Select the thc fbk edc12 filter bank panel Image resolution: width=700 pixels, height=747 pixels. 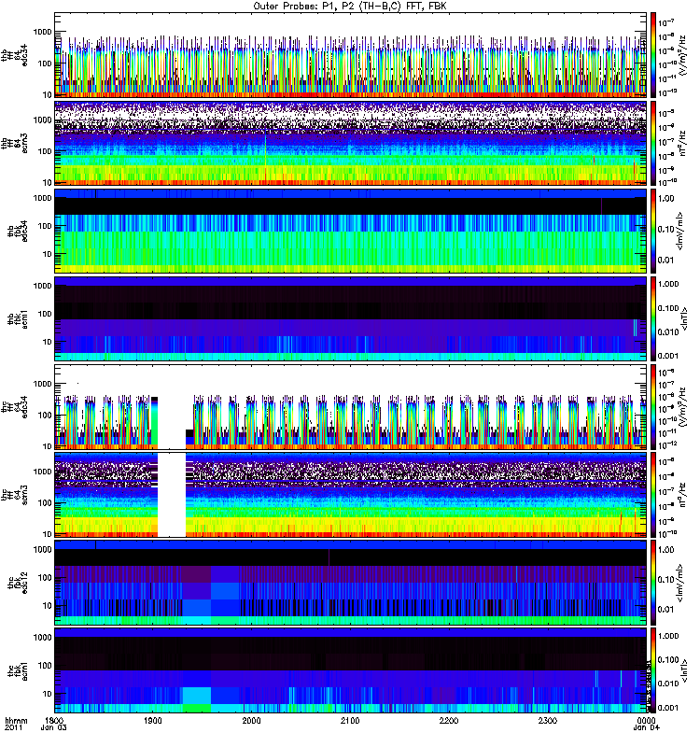[x=351, y=582]
